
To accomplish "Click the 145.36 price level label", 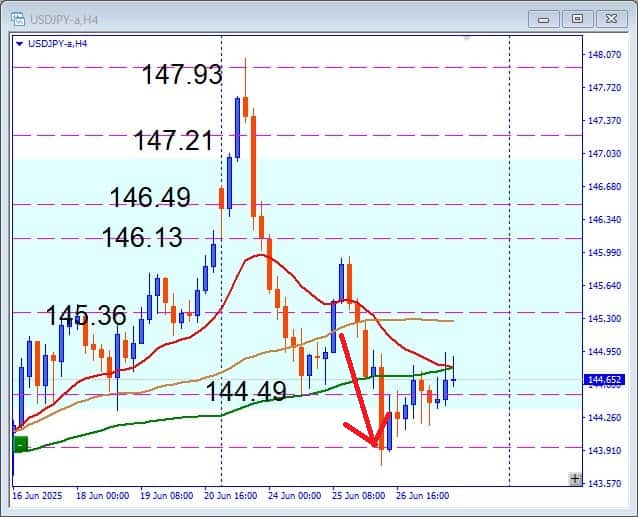I will pyautogui.click(x=86, y=315).
